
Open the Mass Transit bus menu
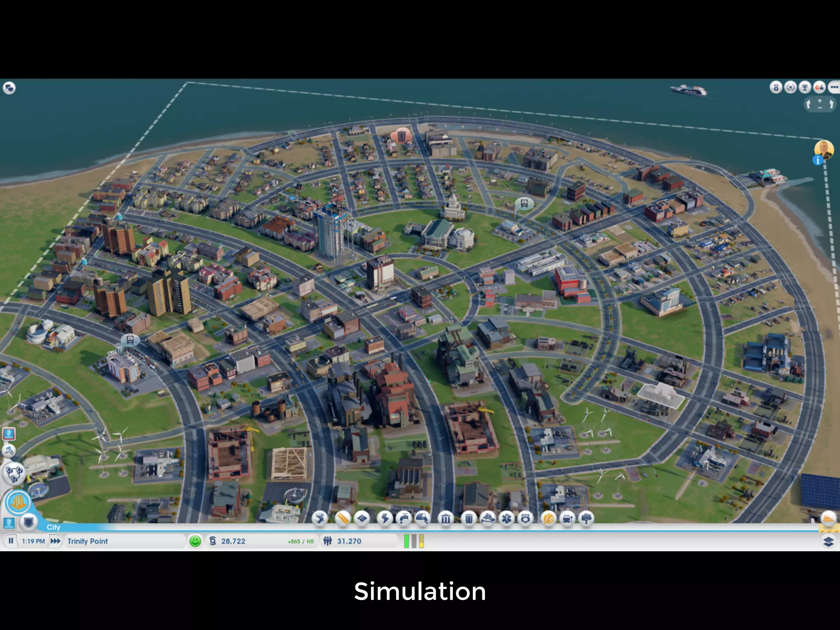(567, 519)
